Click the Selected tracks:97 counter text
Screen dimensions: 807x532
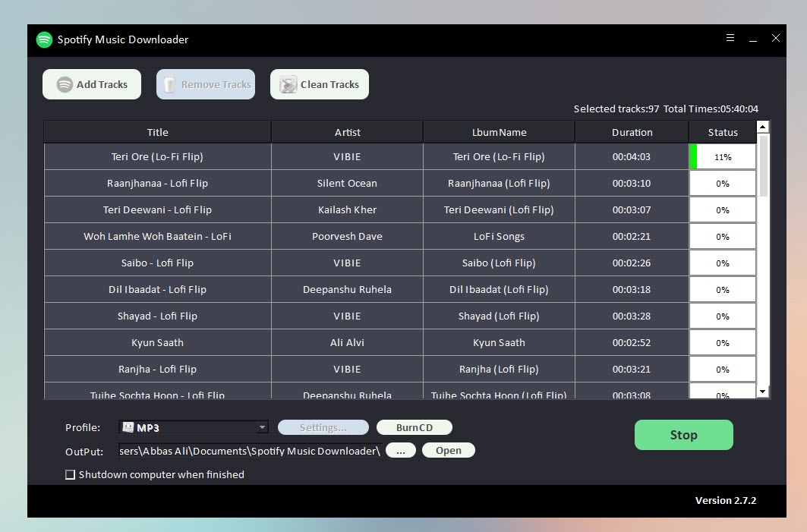616,109
